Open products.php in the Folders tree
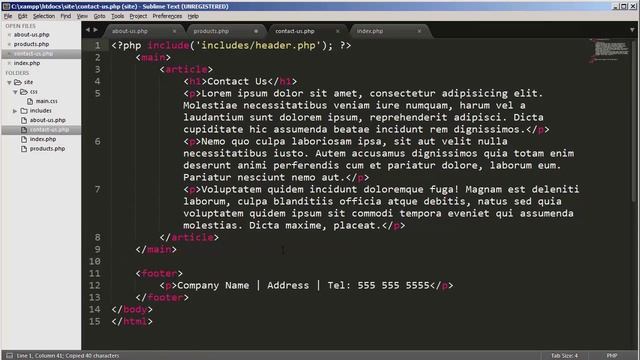This screenshot has width=640, height=360. point(47,149)
